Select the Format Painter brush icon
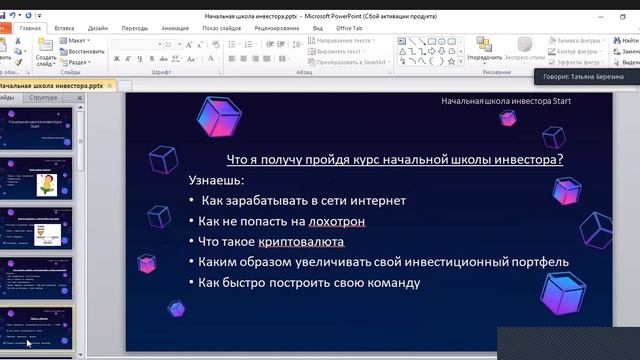Screen dimensions: 640x360 pyautogui.click(x=18, y=62)
